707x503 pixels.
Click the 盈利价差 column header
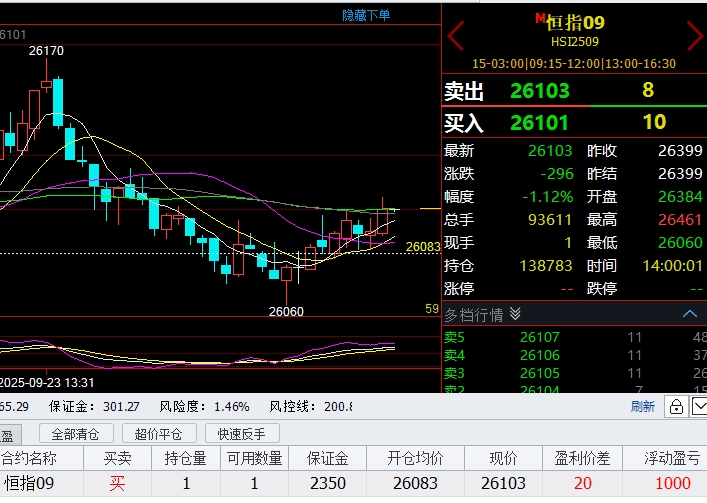[x=582, y=458]
